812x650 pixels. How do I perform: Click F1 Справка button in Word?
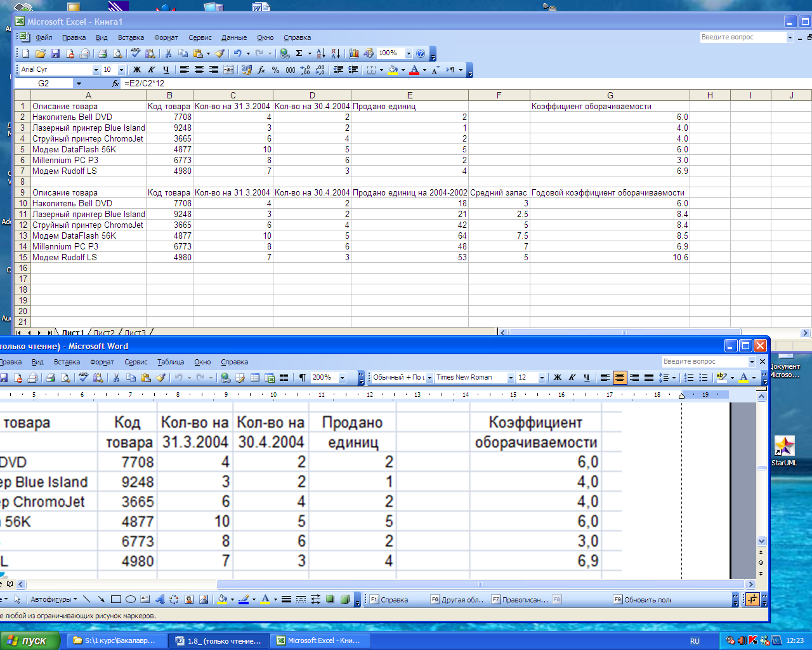[x=390, y=599]
